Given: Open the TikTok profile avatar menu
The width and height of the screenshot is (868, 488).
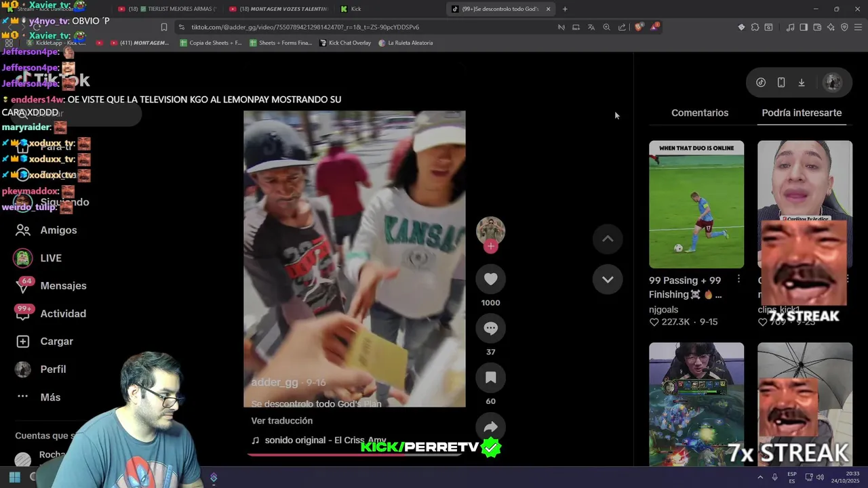Looking at the screenshot, I should pos(832,82).
